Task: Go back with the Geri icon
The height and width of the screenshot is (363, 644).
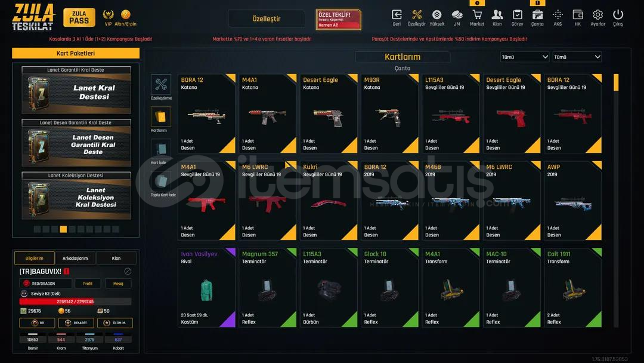Action: pos(397,15)
